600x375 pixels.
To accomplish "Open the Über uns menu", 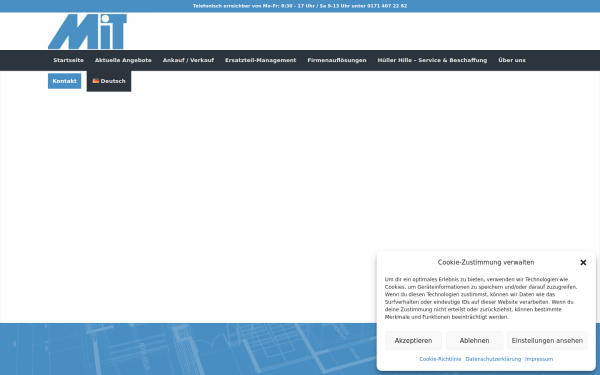I will click(x=512, y=60).
